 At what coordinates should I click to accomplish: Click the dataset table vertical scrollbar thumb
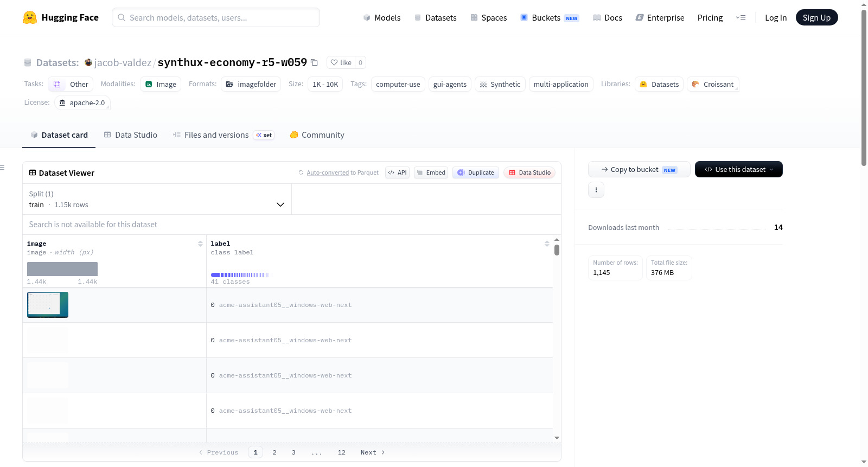coord(557,250)
